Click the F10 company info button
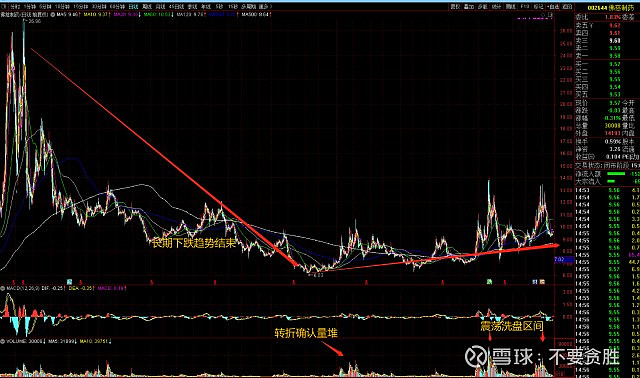 pos(525,7)
